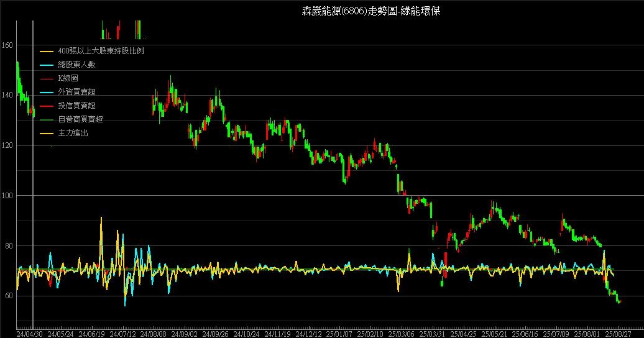The height and width of the screenshot is (338, 644).
Task: Click the 25/04/25 date label
Action: click(x=463, y=334)
